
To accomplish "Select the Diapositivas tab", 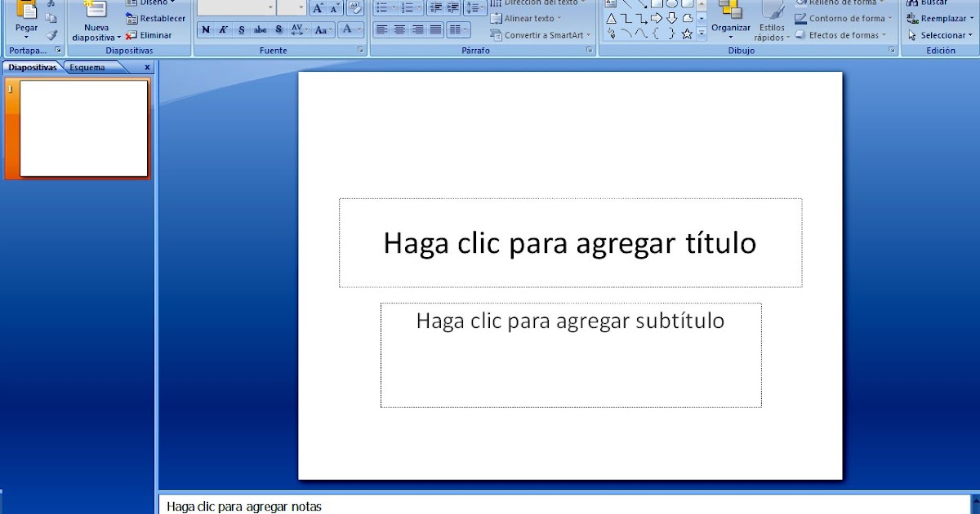I will pos(33,67).
